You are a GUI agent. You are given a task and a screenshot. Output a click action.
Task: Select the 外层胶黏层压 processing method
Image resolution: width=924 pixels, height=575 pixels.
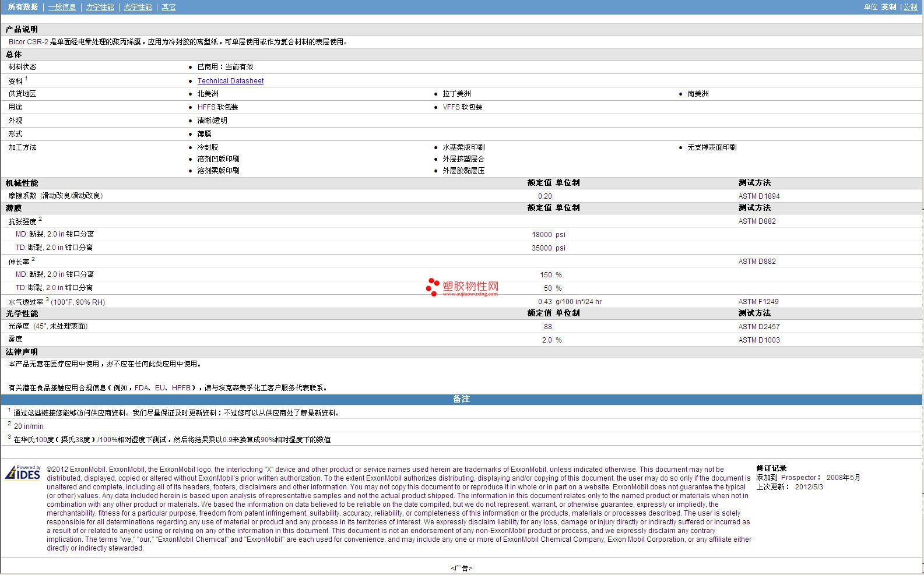tap(463, 171)
